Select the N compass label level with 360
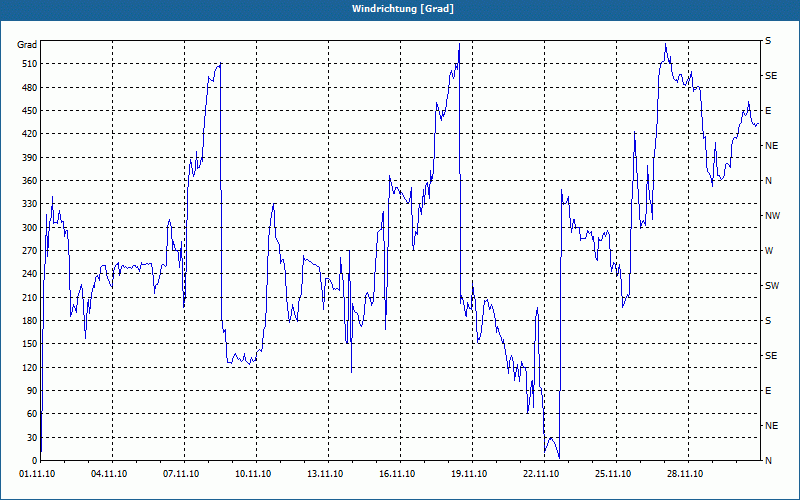This screenshot has height=500, width=800. (769, 181)
